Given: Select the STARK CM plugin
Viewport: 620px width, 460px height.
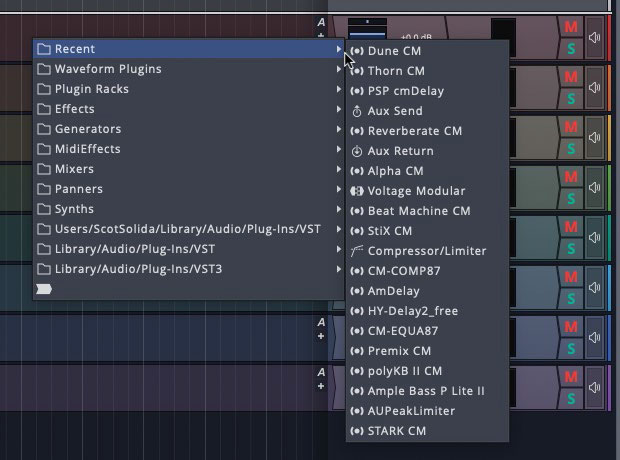Looking at the screenshot, I should coord(427,431).
